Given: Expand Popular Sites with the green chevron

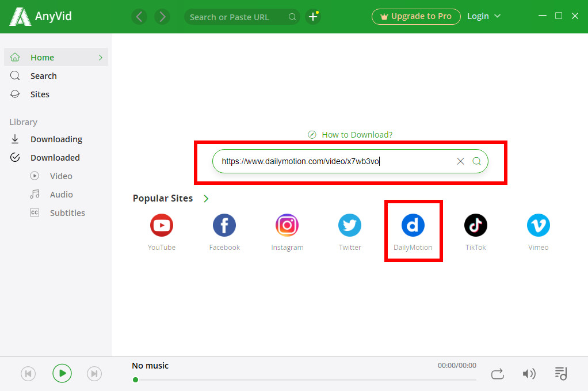Looking at the screenshot, I should [x=206, y=199].
